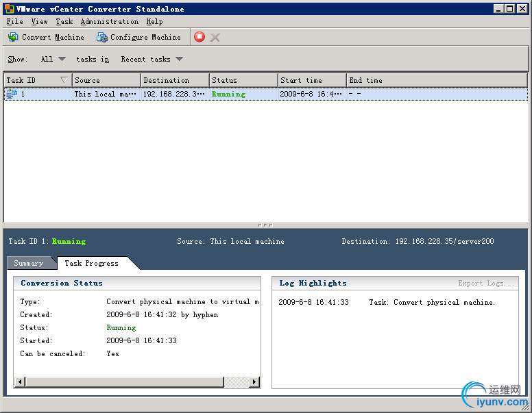Click the 'Log Highlights' panel heading

(313, 283)
